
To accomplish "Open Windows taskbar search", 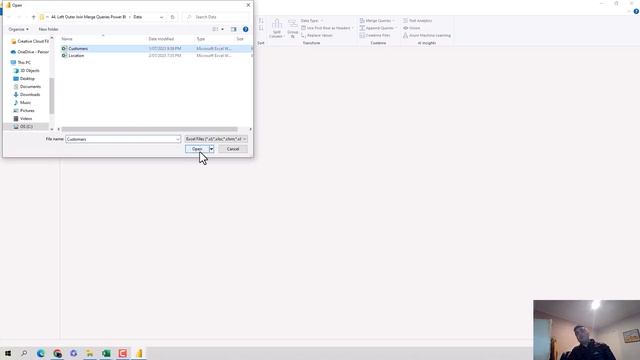I will pos(24,353).
